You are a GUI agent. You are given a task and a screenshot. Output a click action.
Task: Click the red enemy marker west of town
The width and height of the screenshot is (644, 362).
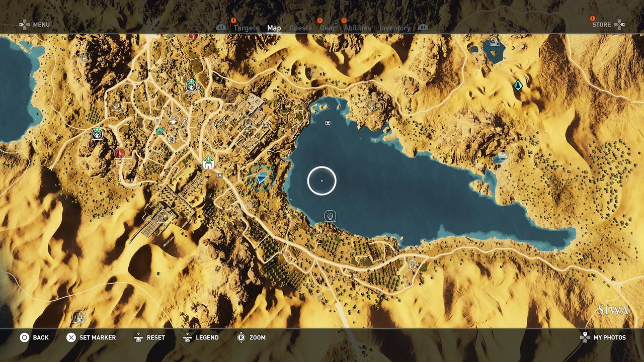tap(119, 153)
